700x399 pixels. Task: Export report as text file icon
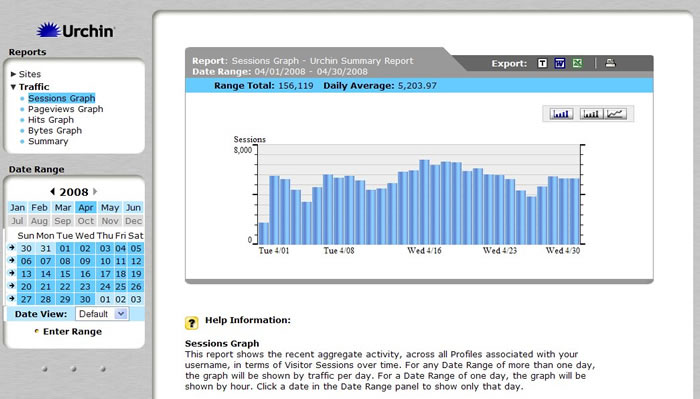click(x=542, y=63)
